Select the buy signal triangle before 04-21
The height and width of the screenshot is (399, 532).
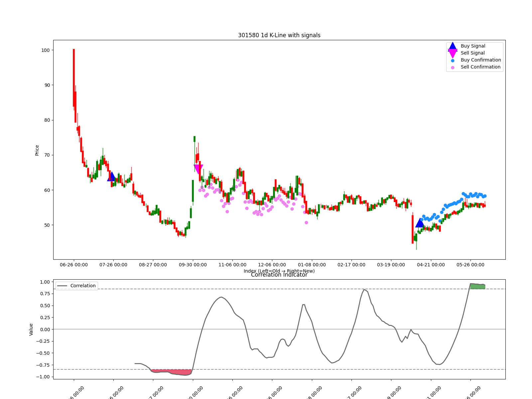420,223
